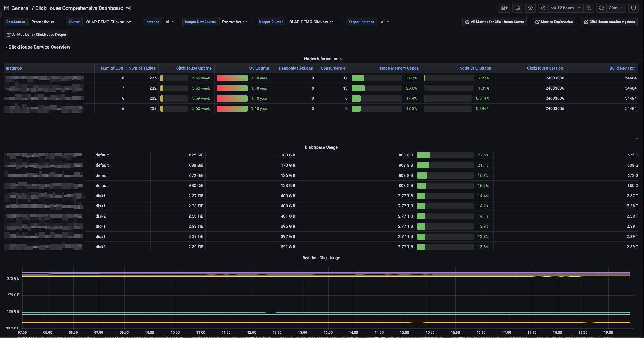Sort by the Node Memory Usage column
Screen dimensions: 644x338
point(399,68)
